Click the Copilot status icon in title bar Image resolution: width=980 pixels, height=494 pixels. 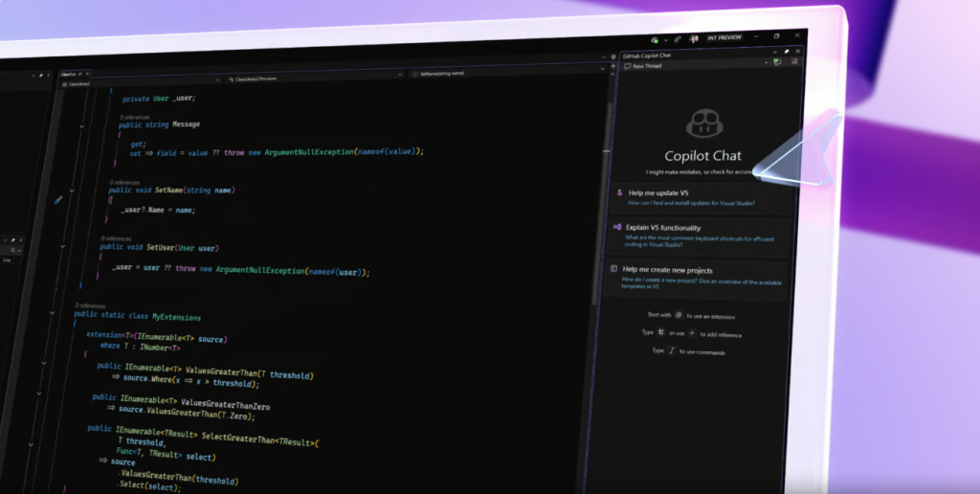pyautogui.click(x=654, y=39)
